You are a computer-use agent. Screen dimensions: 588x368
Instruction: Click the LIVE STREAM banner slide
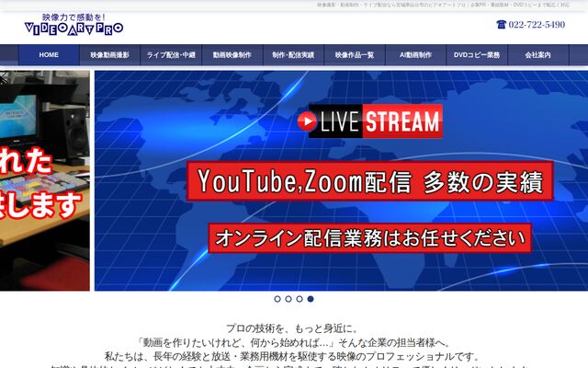tap(341, 180)
